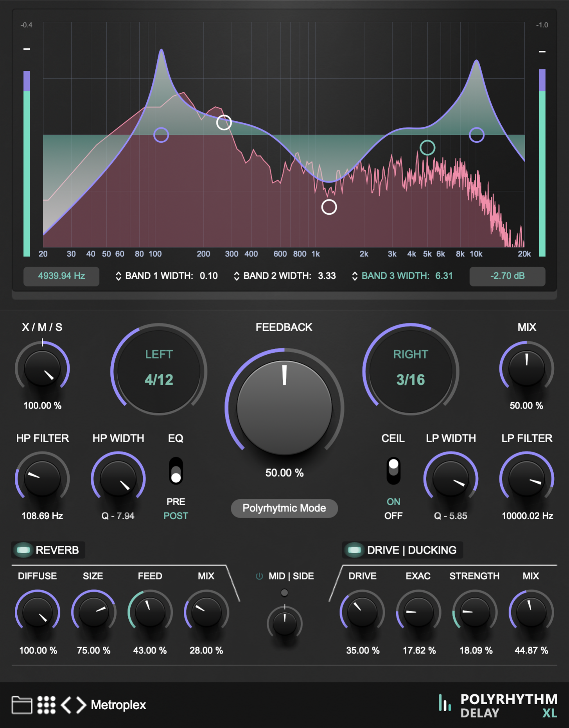Click the LEFT 4/12 delay time dial
569x728 pixels.
tap(159, 369)
